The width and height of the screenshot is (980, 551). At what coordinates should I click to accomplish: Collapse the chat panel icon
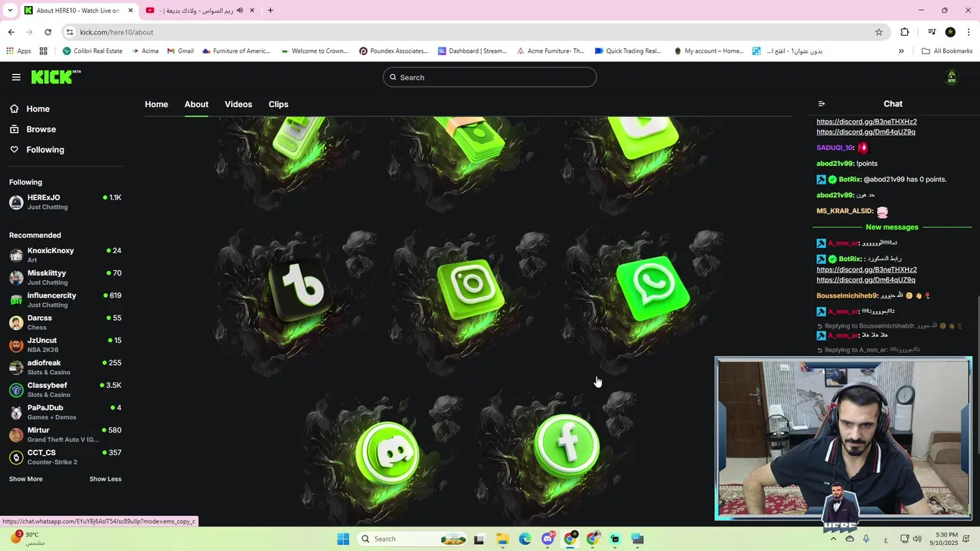(822, 104)
